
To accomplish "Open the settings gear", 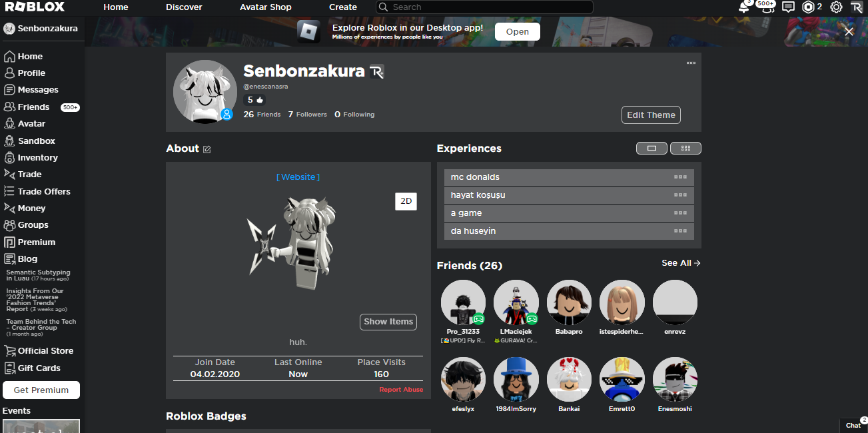I will click(x=837, y=7).
